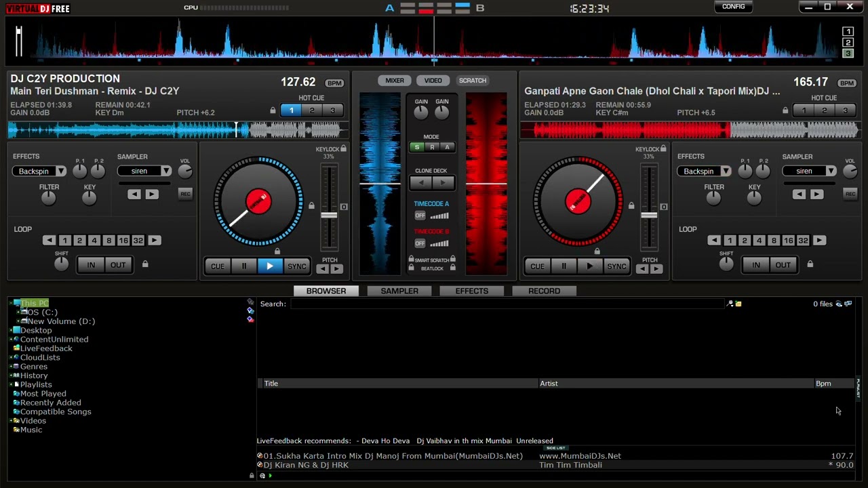The height and width of the screenshot is (488, 868).
Task: Adjust the right deck pitch slider
Action: (x=649, y=216)
